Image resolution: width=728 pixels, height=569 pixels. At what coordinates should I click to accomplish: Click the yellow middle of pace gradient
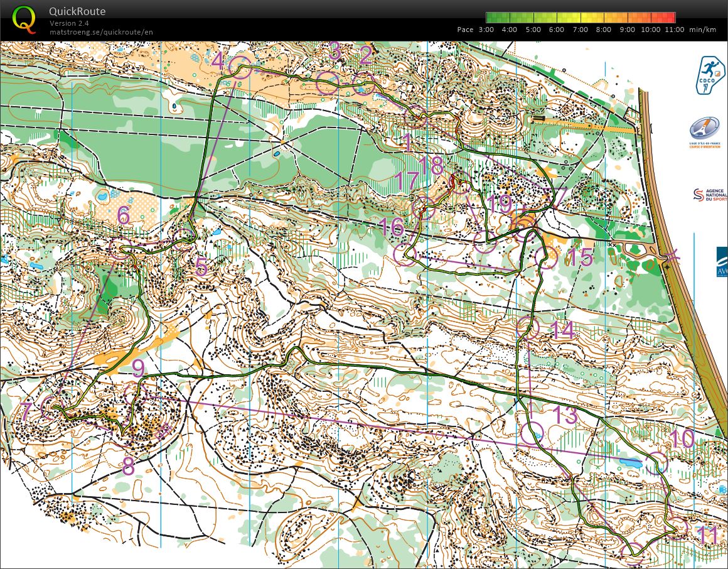pyautogui.click(x=581, y=18)
